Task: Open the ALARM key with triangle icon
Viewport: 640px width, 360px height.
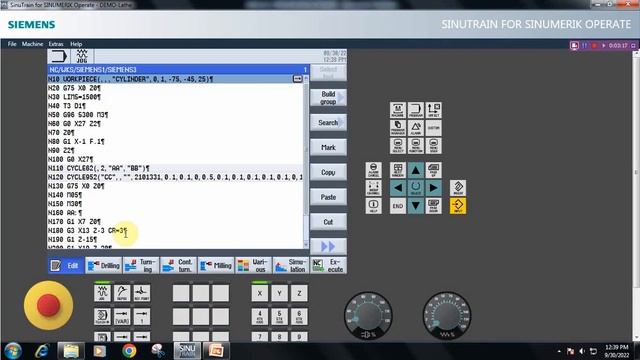Action: (x=416, y=128)
